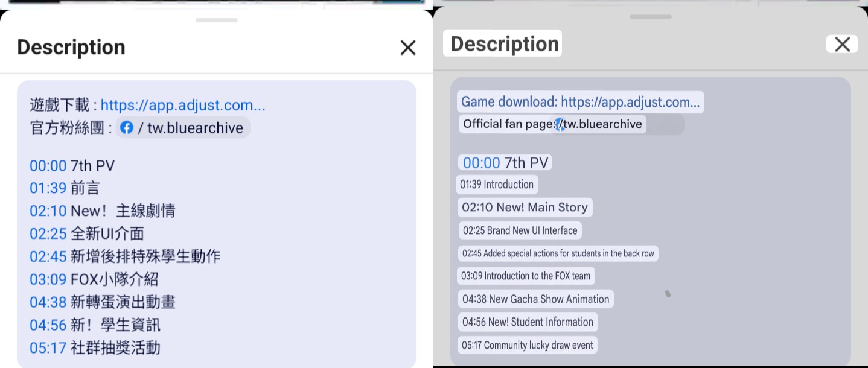Grab the drag handle atop right panel
This screenshot has height=368, width=868.
[651, 17]
